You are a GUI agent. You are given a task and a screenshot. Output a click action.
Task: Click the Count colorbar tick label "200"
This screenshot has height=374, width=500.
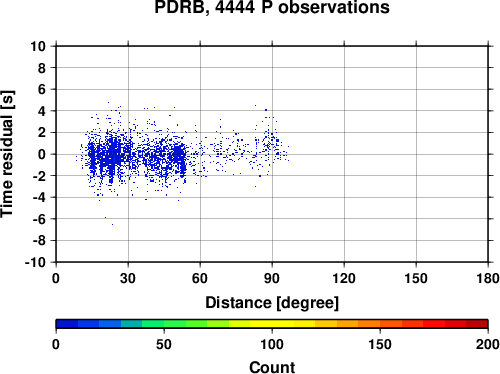488,344
